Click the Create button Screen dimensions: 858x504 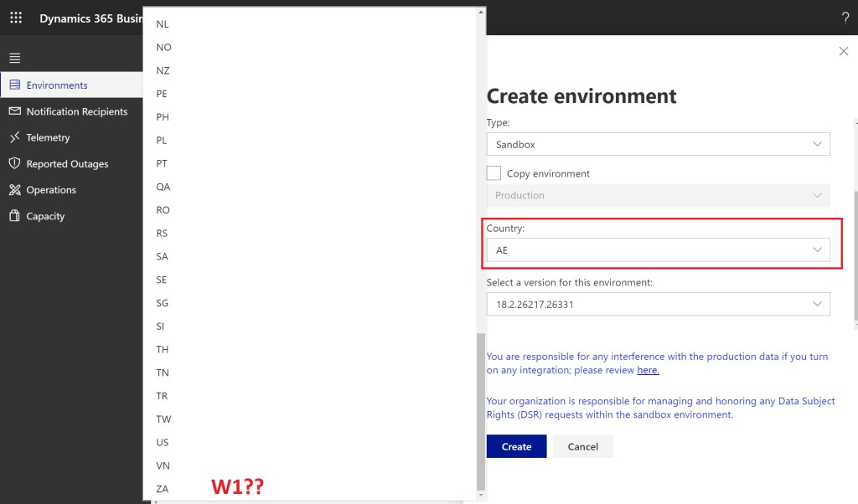tap(516, 446)
